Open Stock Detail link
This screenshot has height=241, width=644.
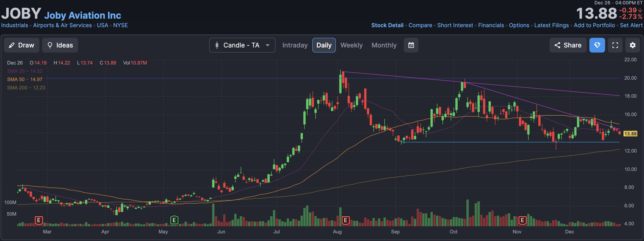point(387,25)
